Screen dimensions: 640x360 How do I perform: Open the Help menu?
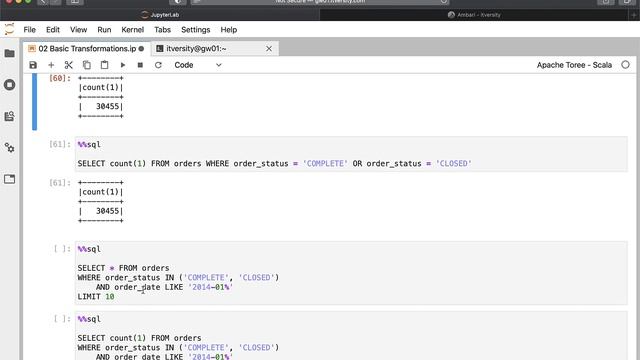coord(229,30)
